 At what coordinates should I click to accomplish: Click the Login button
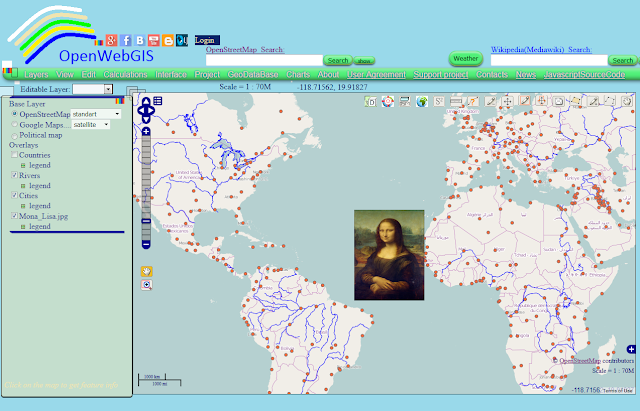pyautogui.click(x=207, y=40)
